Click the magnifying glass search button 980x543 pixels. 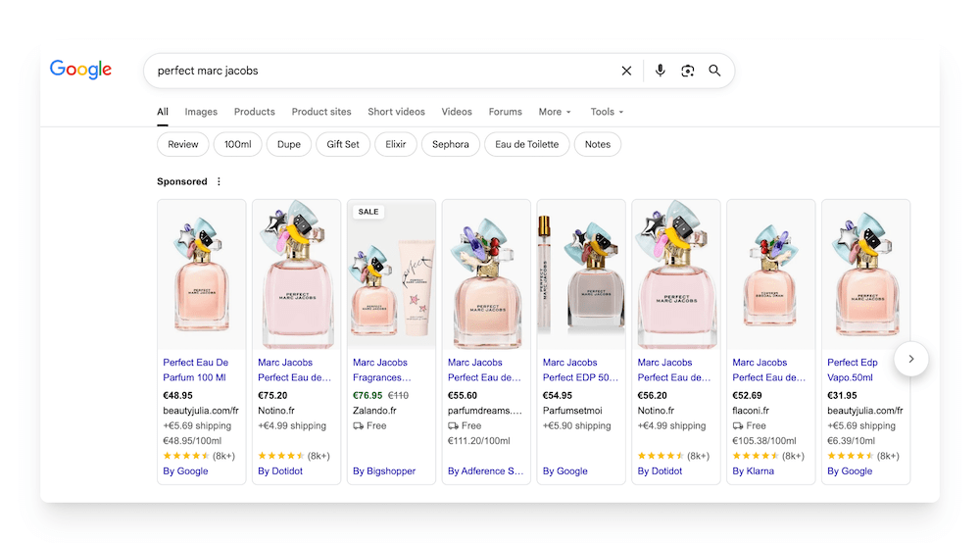pos(714,71)
